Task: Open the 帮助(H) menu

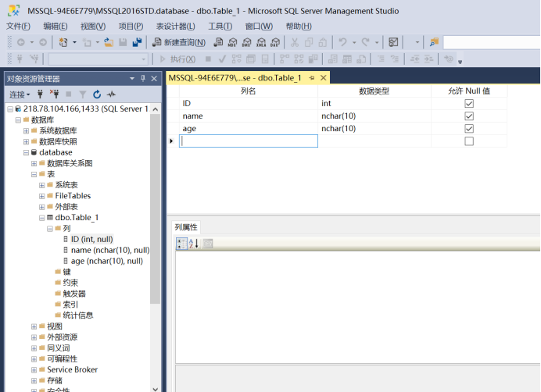Action: (299, 27)
